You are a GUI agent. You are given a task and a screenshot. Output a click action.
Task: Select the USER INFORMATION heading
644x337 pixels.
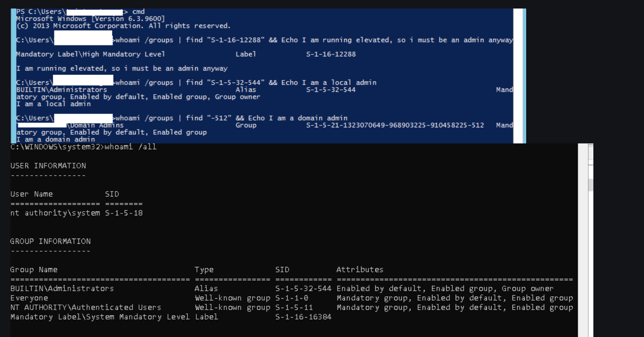coord(48,166)
